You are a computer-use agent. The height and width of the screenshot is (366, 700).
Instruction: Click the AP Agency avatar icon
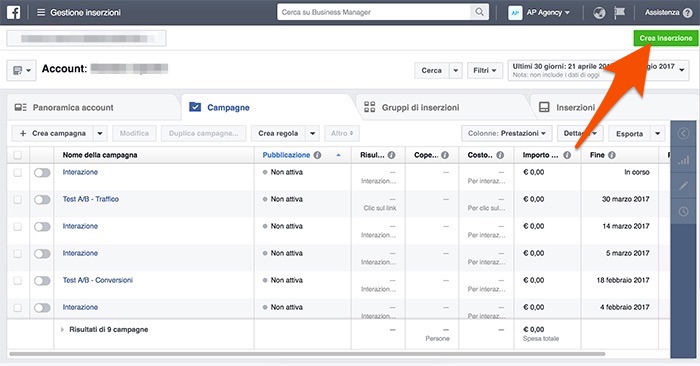(x=515, y=12)
